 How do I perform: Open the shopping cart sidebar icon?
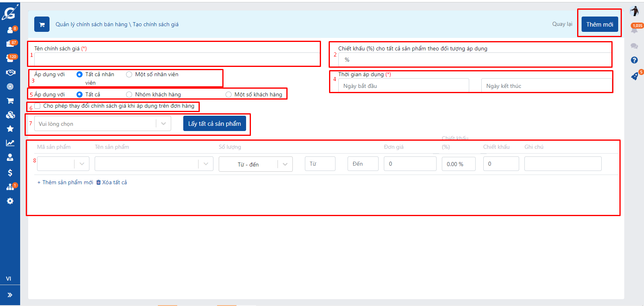10,101
